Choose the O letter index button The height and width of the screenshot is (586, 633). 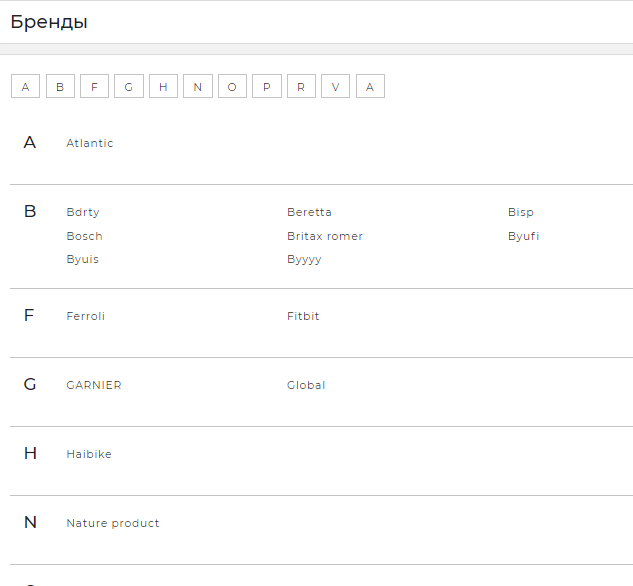pos(232,87)
